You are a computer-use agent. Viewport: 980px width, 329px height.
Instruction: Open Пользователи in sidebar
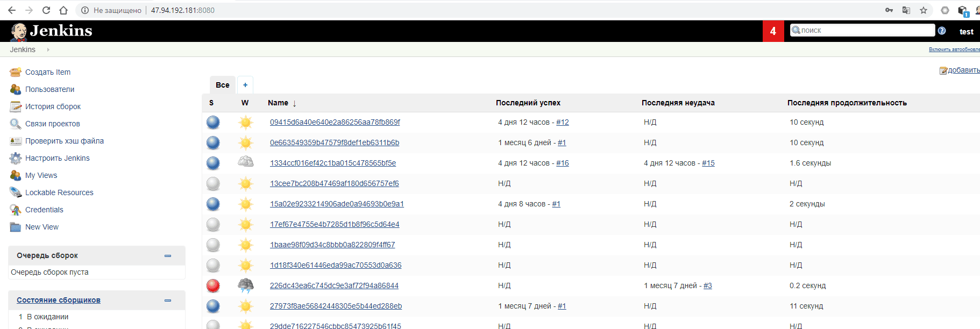tap(49, 89)
